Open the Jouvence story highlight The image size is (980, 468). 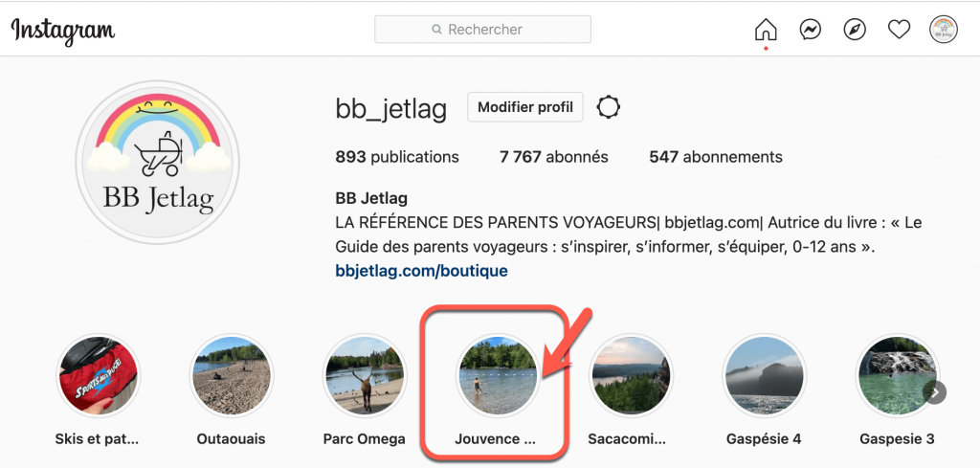click(x=498, y=377)
